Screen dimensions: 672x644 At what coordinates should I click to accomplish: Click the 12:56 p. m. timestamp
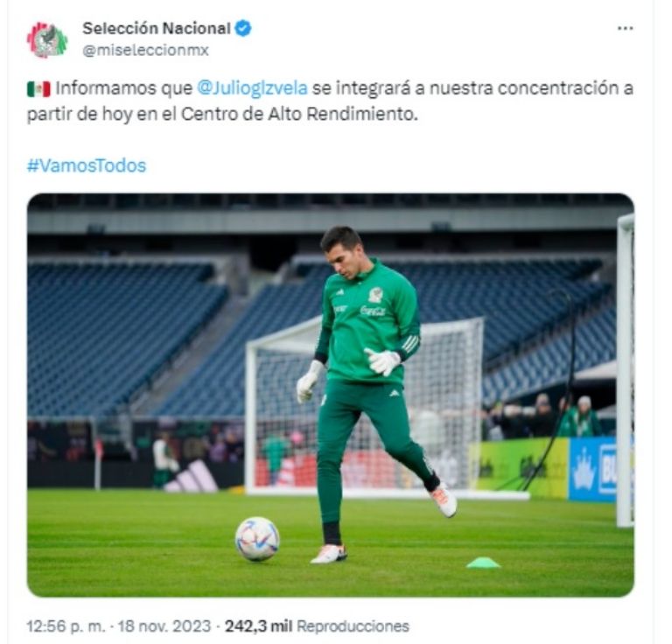66,626
